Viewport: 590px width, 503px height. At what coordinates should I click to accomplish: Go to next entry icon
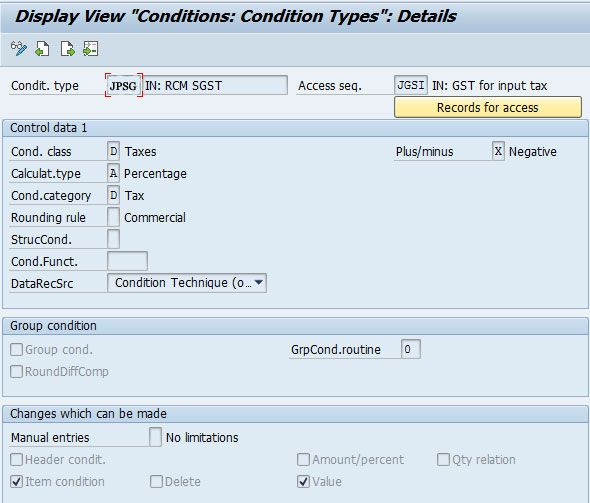tap(68, 49)
